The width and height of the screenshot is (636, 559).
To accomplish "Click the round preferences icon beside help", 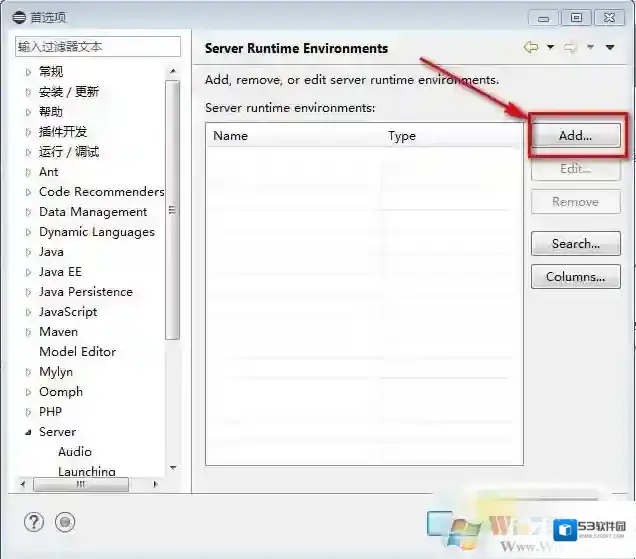I will coord(65,521).
